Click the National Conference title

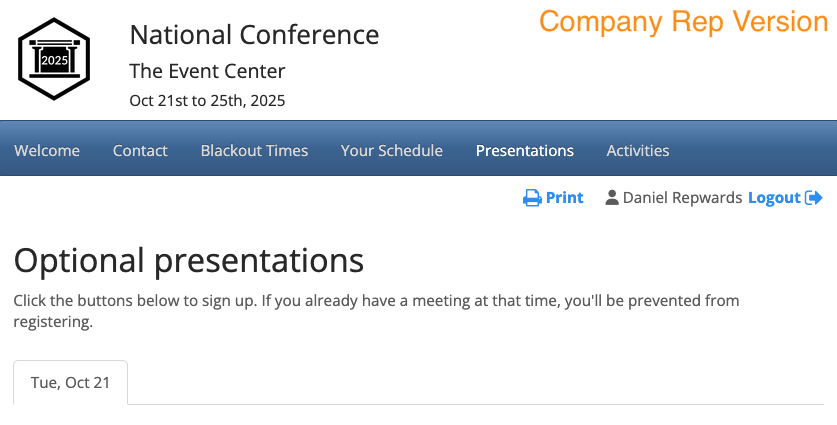254,35
